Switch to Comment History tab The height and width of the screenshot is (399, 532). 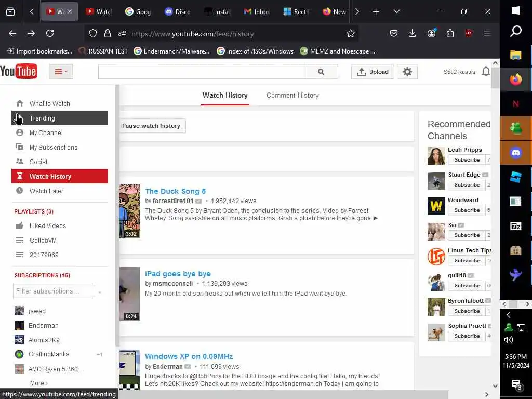tap(292, 96)
